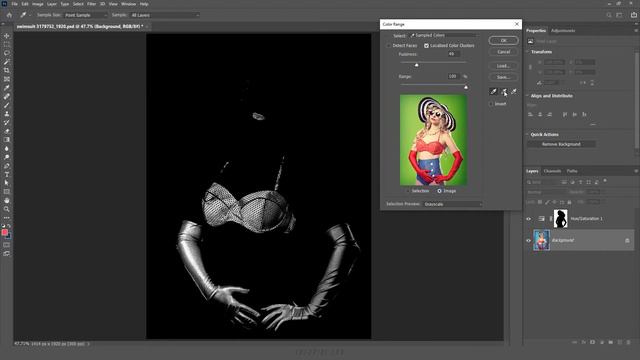
Task: Collapse the Quick Actions section
Action: [x=527, y=134]
